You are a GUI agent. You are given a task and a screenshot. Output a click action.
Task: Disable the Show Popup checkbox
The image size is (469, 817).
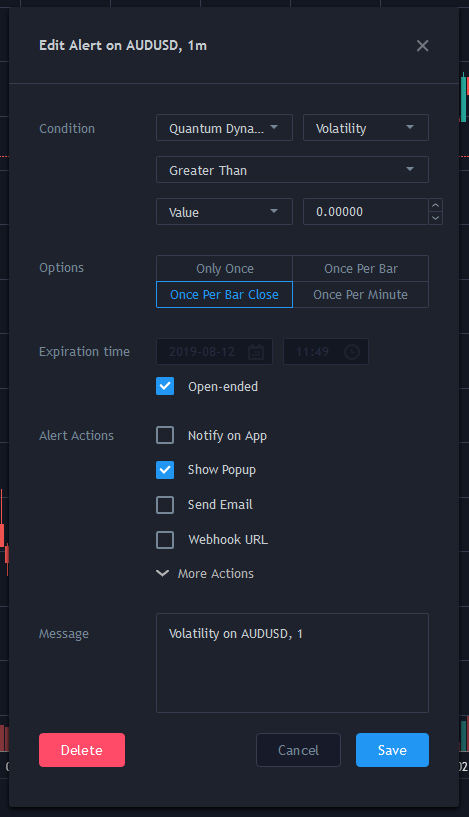(165, 470)
